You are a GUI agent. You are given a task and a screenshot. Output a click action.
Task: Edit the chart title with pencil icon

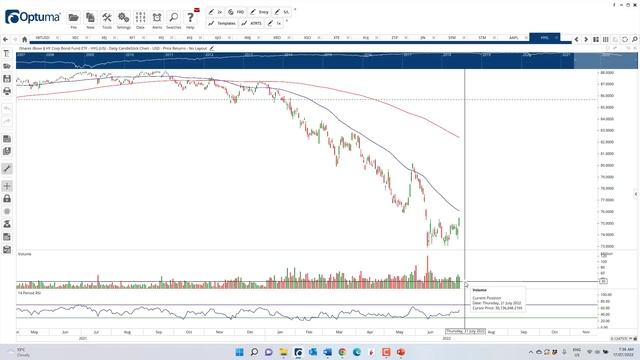(x=211, y=48)
